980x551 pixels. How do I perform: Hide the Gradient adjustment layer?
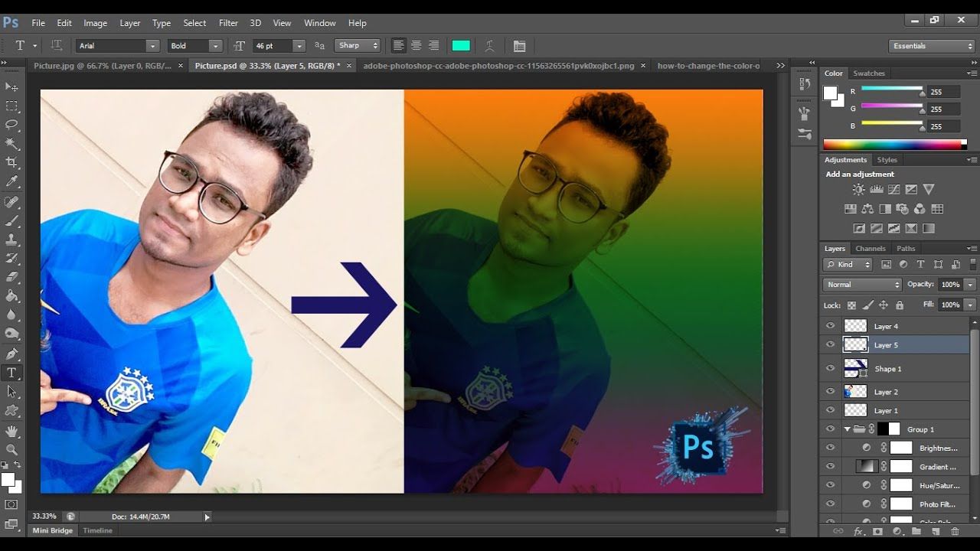click(x=830, y=467)
